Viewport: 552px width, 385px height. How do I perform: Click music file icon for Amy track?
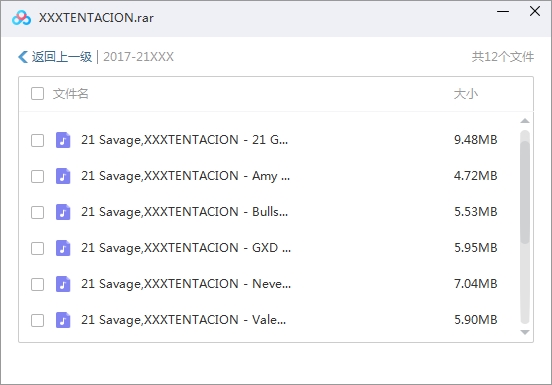(x=63, y=176)
